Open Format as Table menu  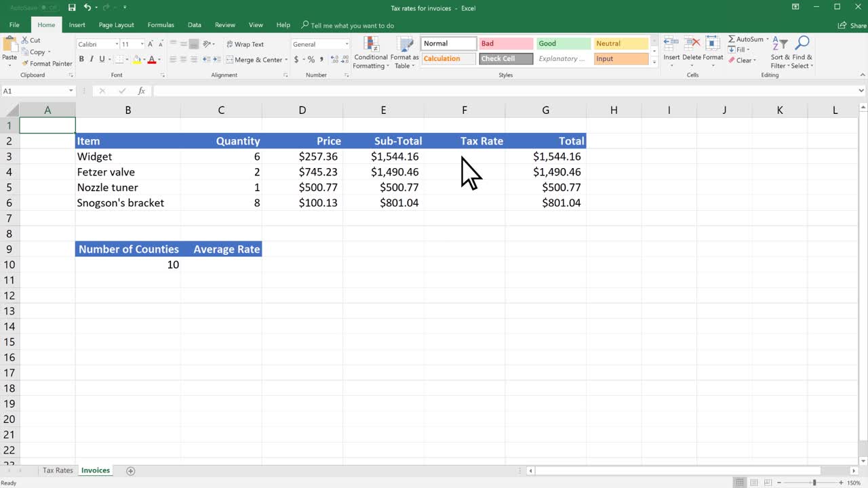(405, 52)
